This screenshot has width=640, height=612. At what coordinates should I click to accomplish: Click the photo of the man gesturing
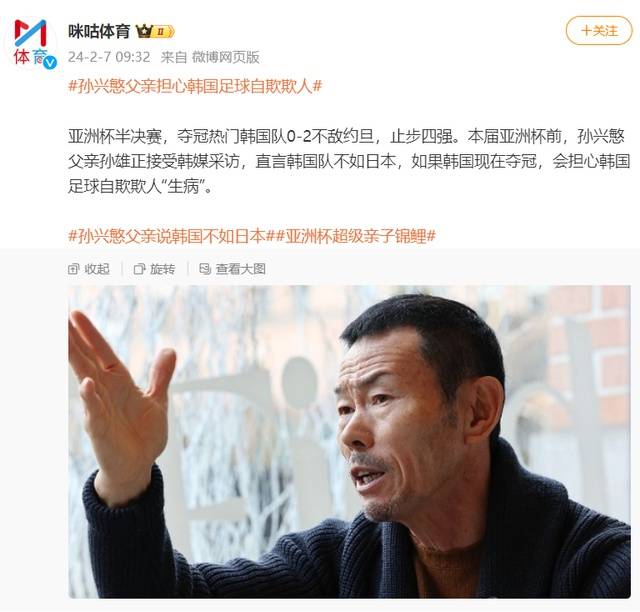[349, 442]
